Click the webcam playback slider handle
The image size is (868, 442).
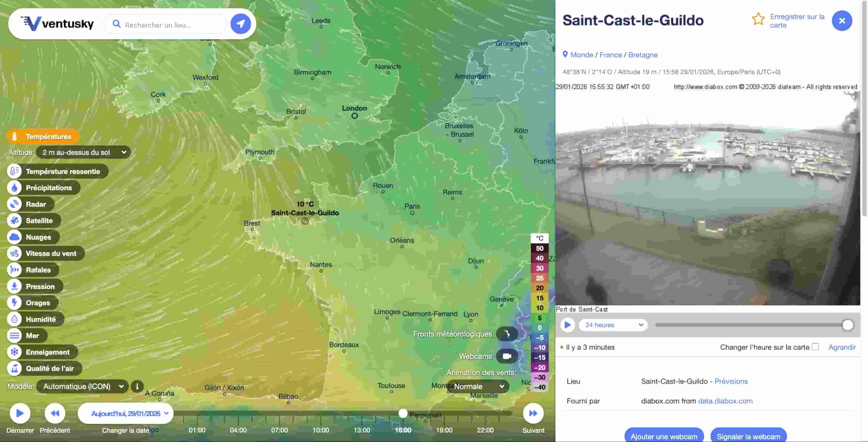point(847,325)
